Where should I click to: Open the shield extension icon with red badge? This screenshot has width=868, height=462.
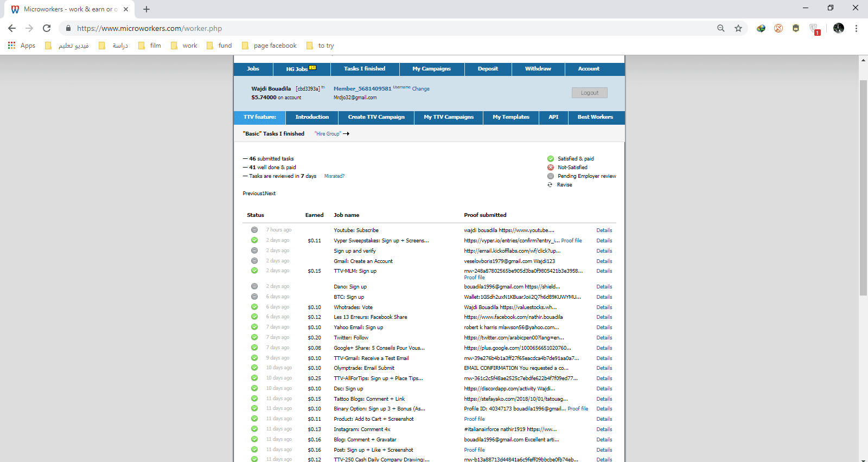point(814,29)
